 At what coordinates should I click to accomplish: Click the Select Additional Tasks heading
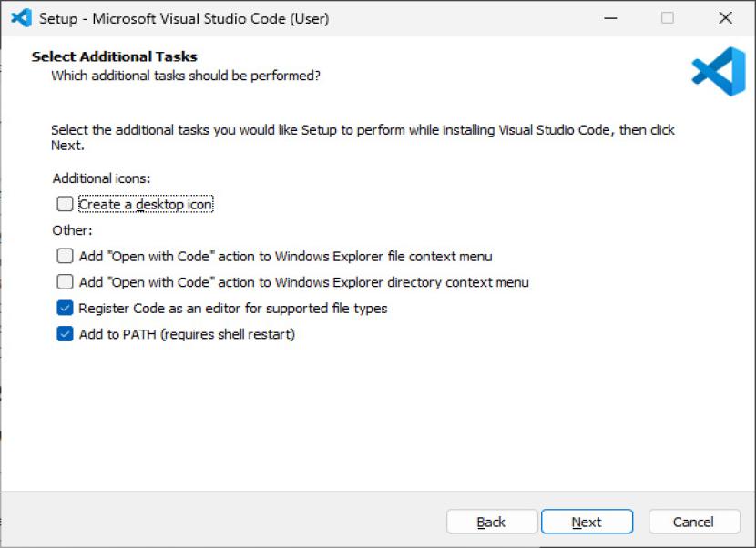click(x=114, y=56)
